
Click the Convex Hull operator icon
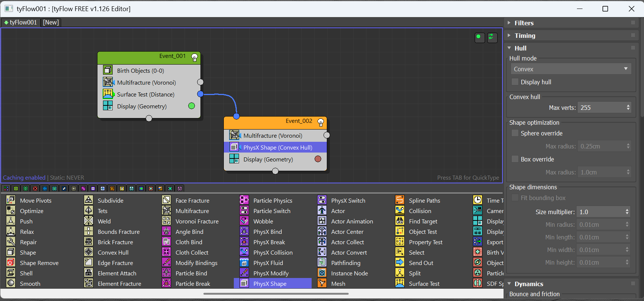[89, 252]
